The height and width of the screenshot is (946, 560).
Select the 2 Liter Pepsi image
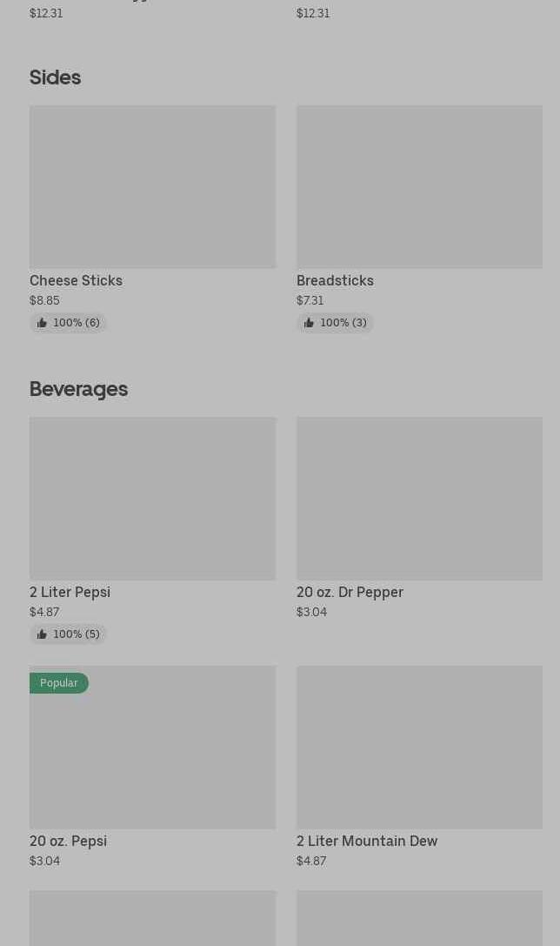pyautogui.click(x=152, y=498)
